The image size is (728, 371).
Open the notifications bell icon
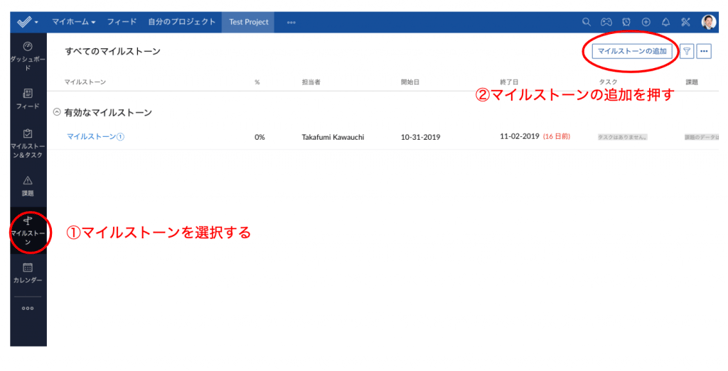(x=666, y=22)
